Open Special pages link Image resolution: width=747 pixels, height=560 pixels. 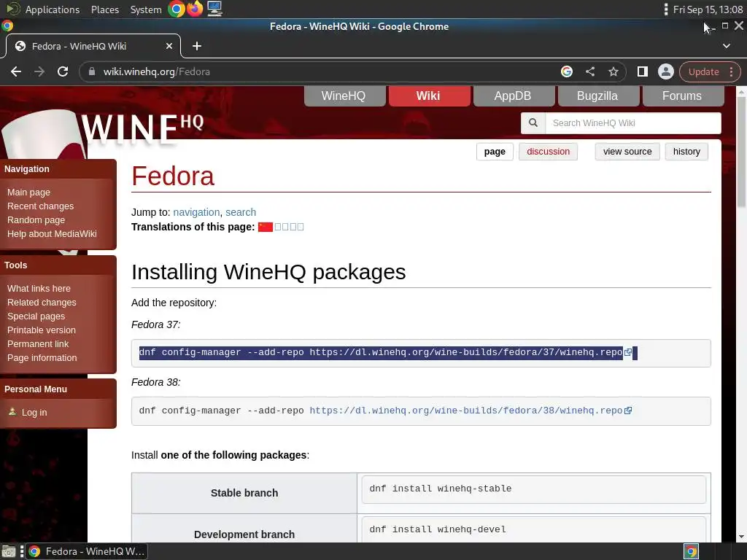(36, 316)
